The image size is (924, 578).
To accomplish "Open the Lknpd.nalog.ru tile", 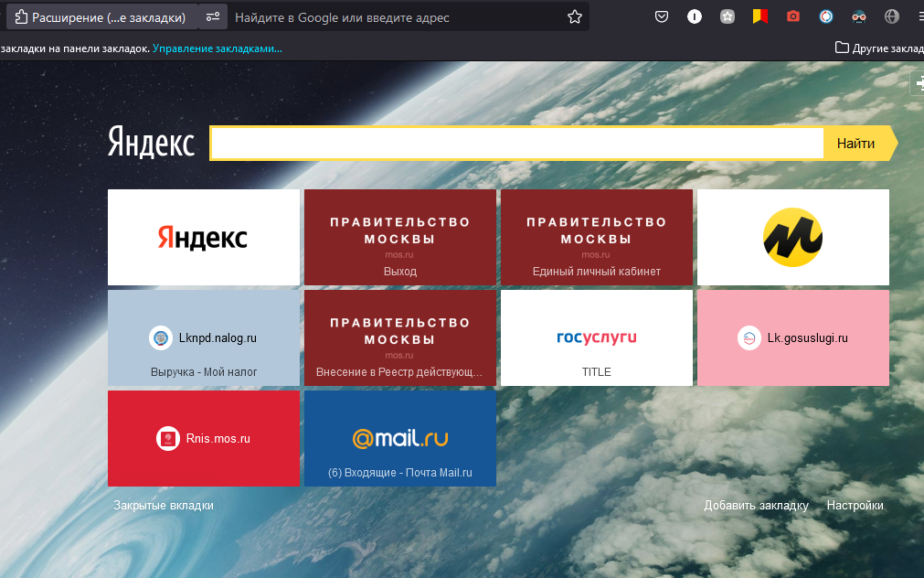I will click(x=203, y=338).
